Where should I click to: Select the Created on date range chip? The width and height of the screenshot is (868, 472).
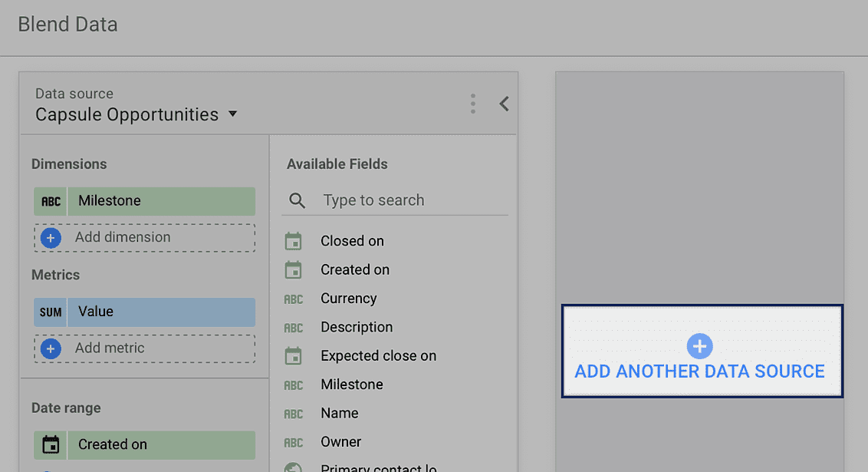(x=144, y=445)
